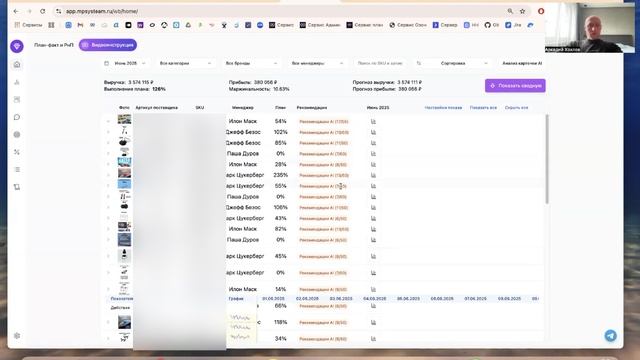Click the presenter webcam video thumbnail
The image size is (640, 360).
pos(590,28)
